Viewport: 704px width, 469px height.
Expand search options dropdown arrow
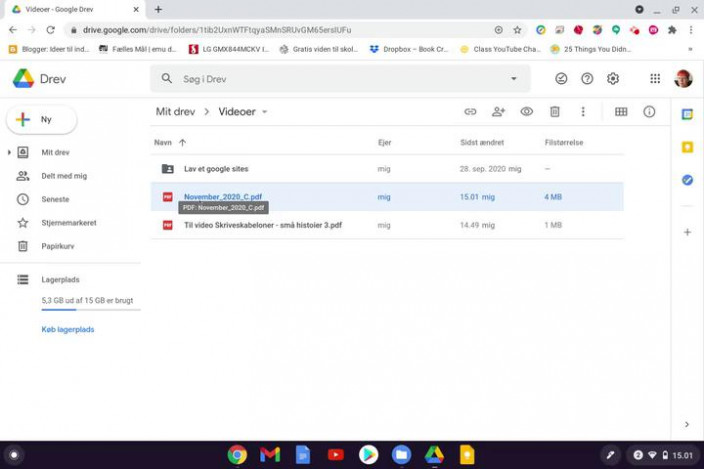coord(514,79)
